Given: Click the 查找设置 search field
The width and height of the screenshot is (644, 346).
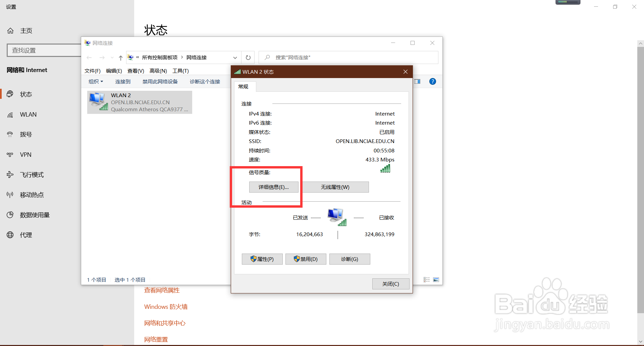Looking at the screenshot, I should coord(44,50).
